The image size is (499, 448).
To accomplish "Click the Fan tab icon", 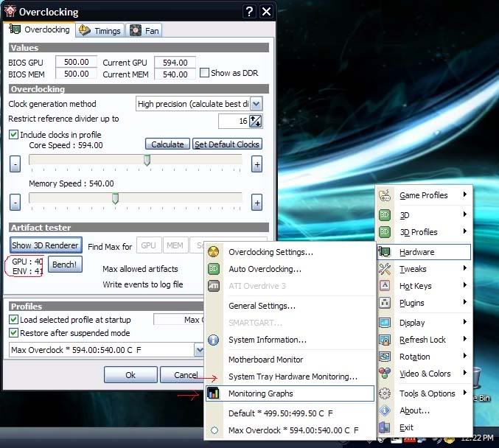I will (x=136, y=30).
